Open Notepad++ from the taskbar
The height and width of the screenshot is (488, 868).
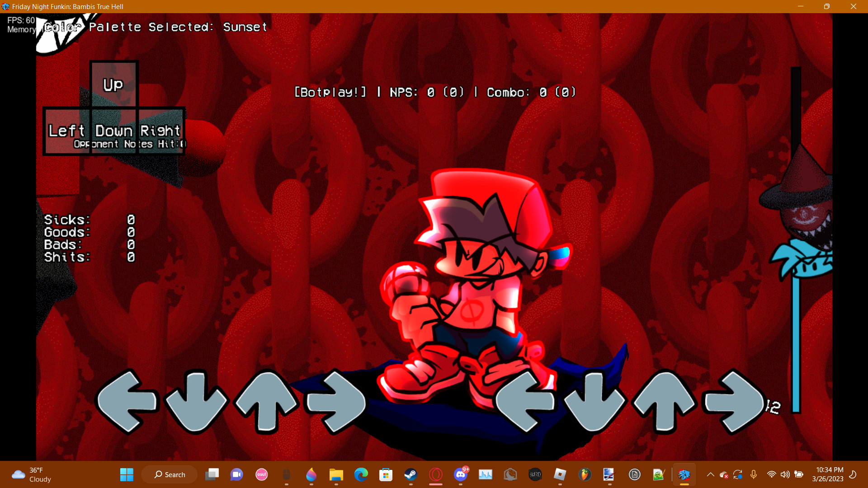[x=659, y=474]
